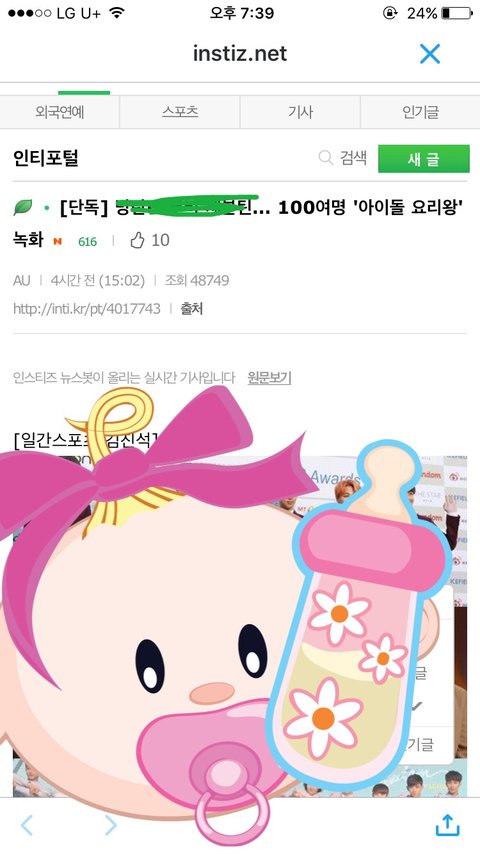Screen dimensions: 480x854
Task: Close the instiz.net browser view
Action: coord(430,53)
